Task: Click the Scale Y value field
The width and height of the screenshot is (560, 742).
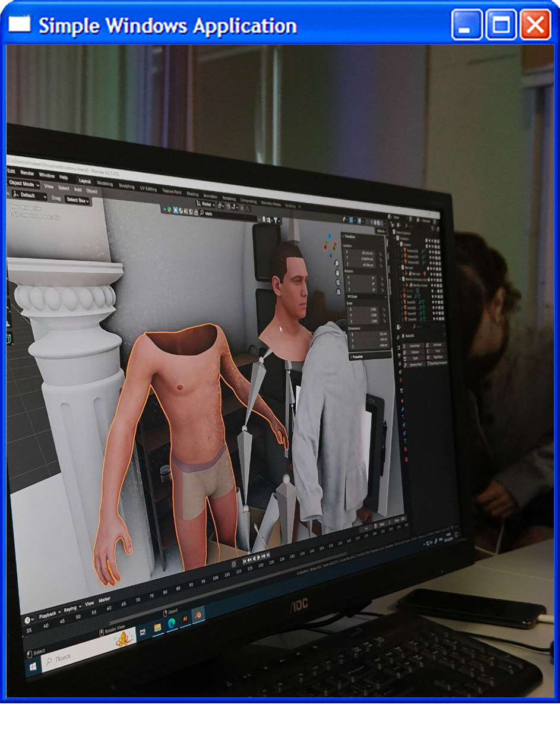Action: point(364,315)
